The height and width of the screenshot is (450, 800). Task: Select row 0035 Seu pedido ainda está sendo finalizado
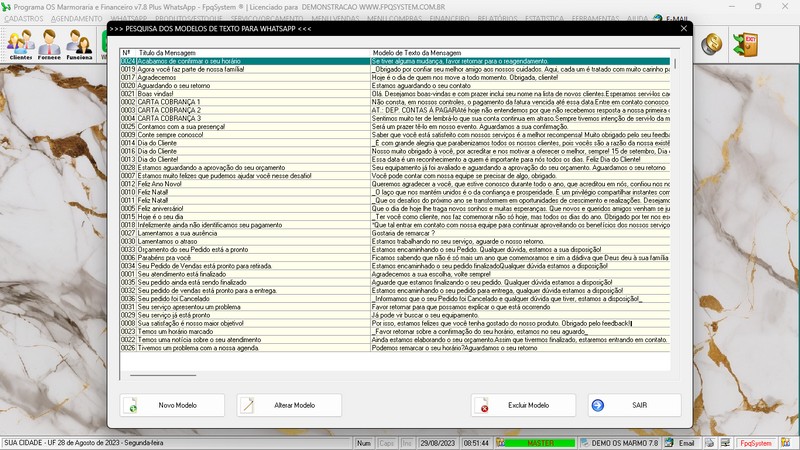point(395,282)
